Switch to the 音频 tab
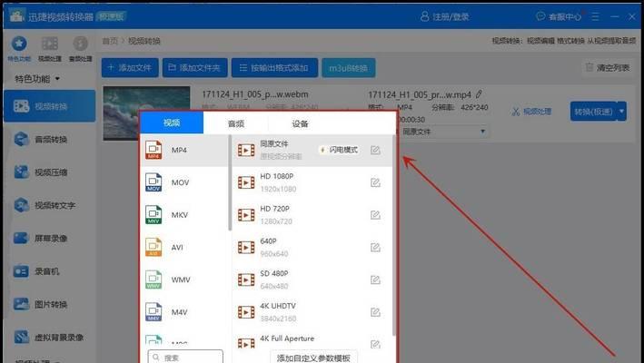This screenshot has height=363, width=644. (x=236, y=123)
